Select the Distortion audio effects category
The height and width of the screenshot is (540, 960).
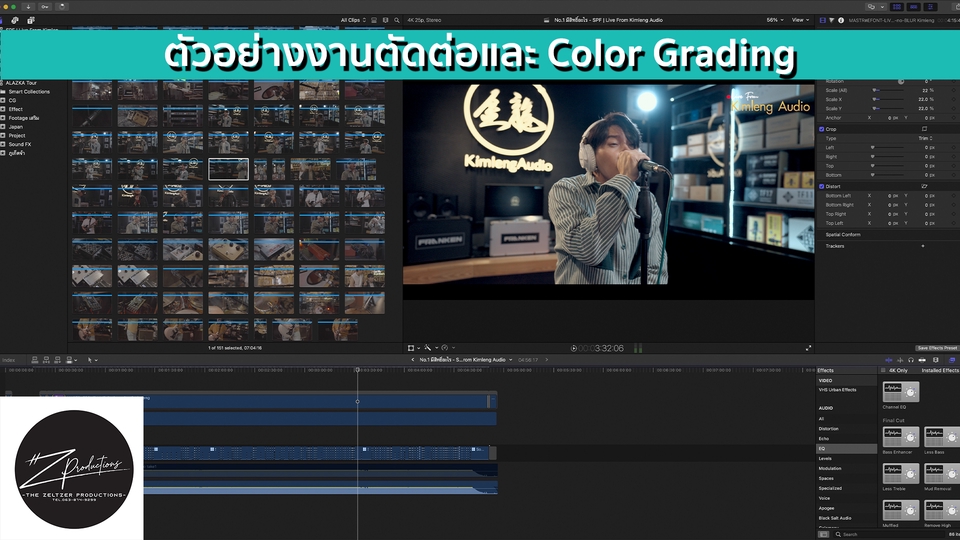click(828, 429)
